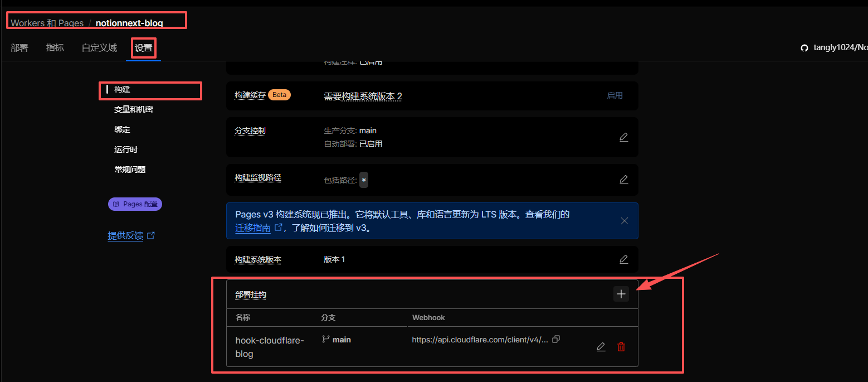This screenshot has height=382, width=868.
Task: Click the branch icon beside main in the hook row
Action: click(x=326, y=339)
